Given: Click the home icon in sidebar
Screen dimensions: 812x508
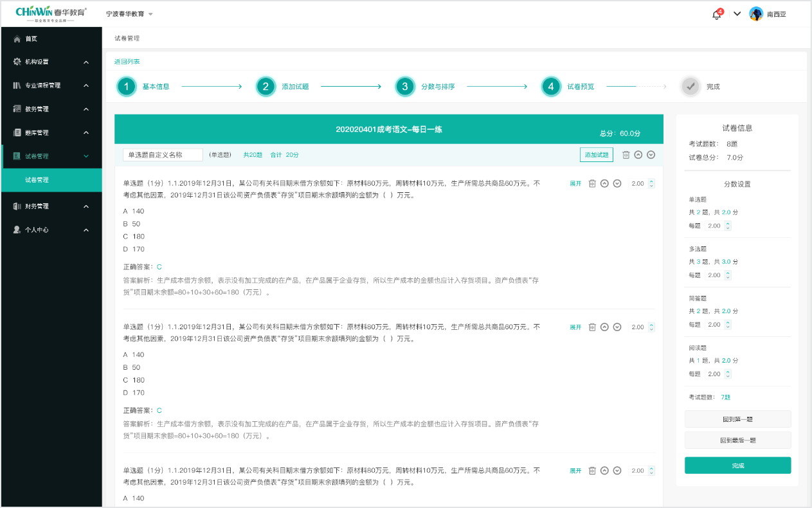Looking at the screenshot, I should [x=17, y=39].
